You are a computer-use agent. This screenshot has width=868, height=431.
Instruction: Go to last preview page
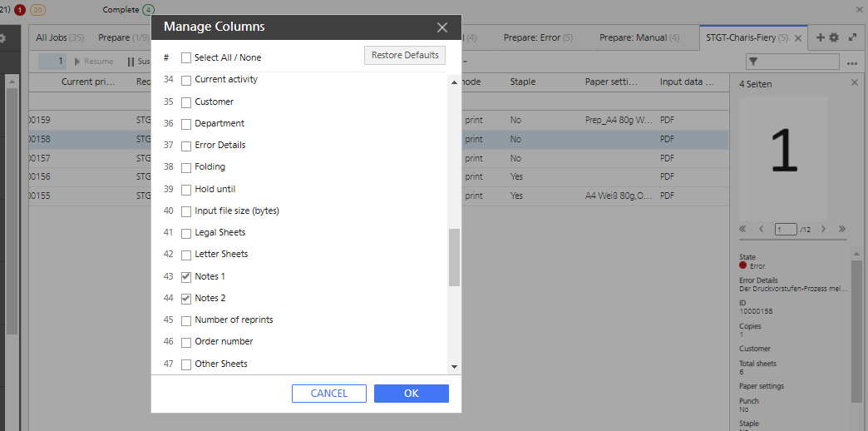(842, 229)
